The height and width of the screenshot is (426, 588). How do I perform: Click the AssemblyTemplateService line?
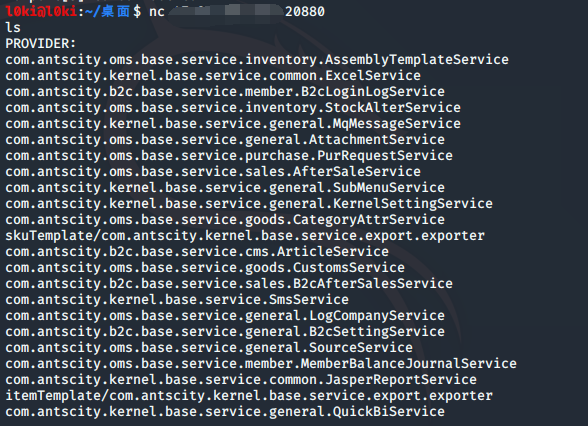click(257, 60)
